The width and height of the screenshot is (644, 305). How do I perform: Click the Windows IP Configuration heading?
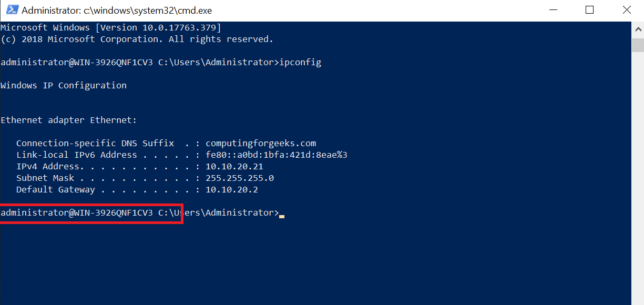(x=64, y=86)
